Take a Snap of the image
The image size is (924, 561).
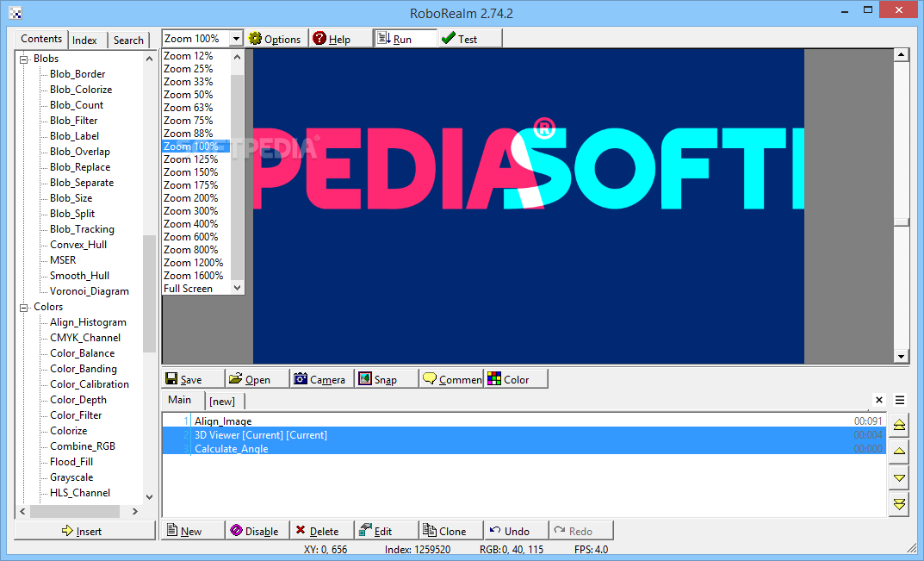click(x=387, y=379)
